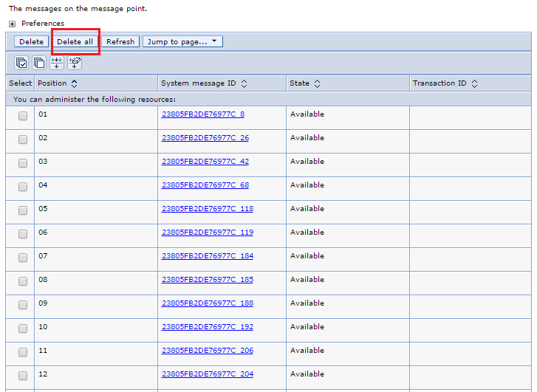
Task: Open message 23805FB2DE76977C_118
Action: 208,209
